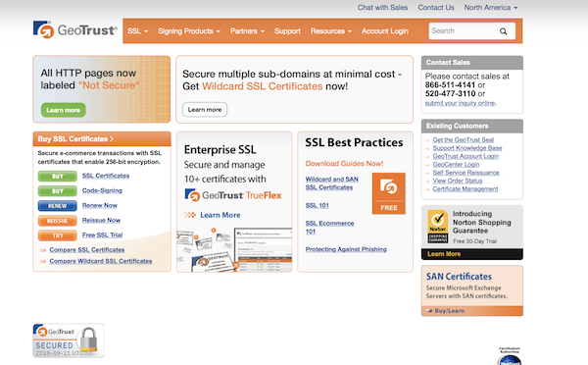Open the Renew Now link
This screenshot has height=365, width=588.
click(100, 205)
